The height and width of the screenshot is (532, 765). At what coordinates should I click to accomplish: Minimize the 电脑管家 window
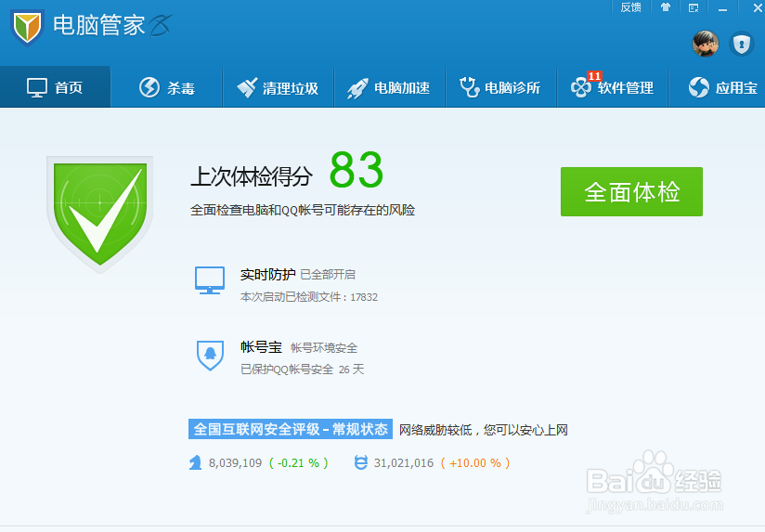pyautogui.click(x=722, y=7)
